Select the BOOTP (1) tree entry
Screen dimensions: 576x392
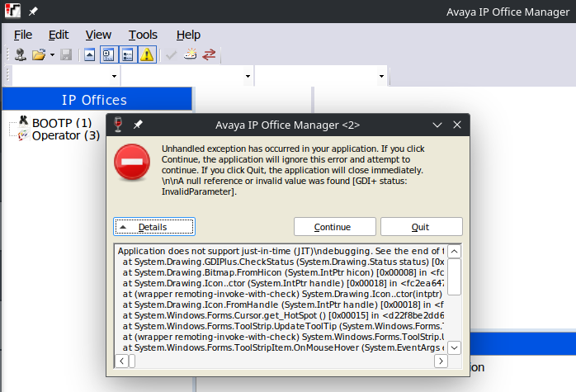coord(62,123)
